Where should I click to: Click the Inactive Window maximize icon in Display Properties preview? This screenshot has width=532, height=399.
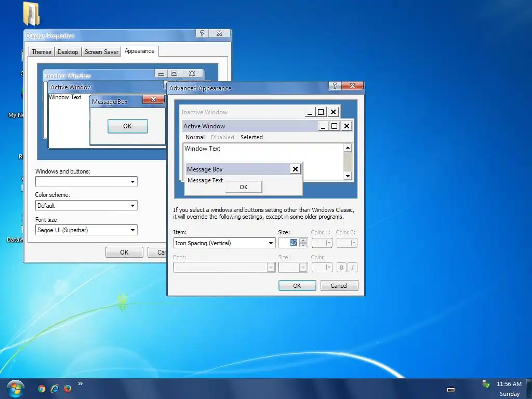[174, 73]
